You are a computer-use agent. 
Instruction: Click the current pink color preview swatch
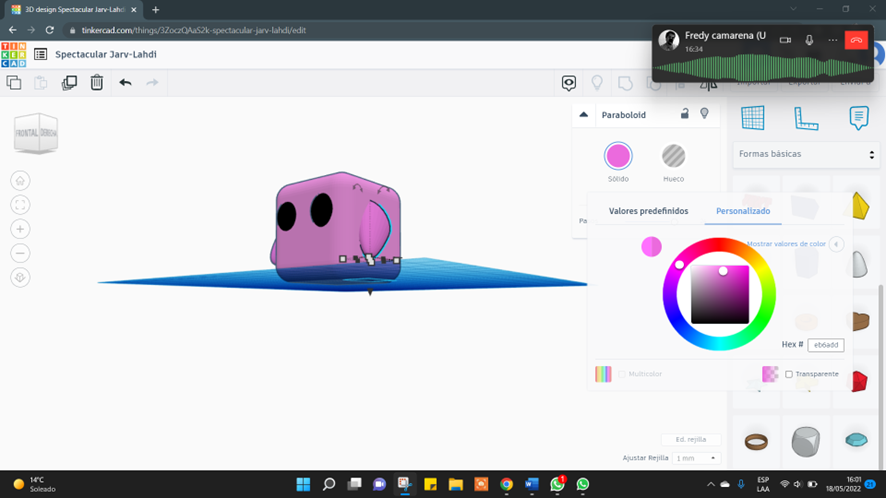pos(651,246)
